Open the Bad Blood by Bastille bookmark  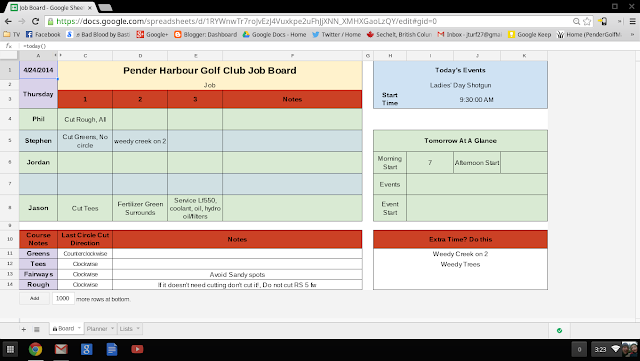click(98, 34)
